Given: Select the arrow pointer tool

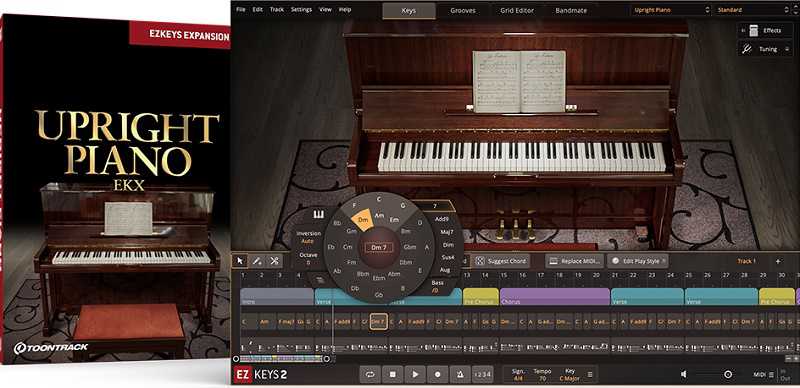Looking at the screenshot, I should 240,261.
